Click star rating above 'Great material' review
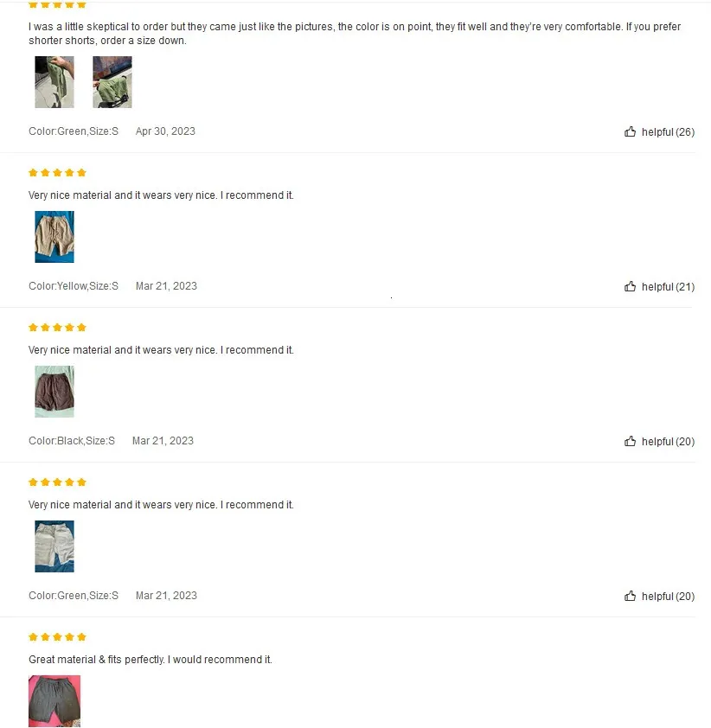711x728 pixels. pos(57,636)
